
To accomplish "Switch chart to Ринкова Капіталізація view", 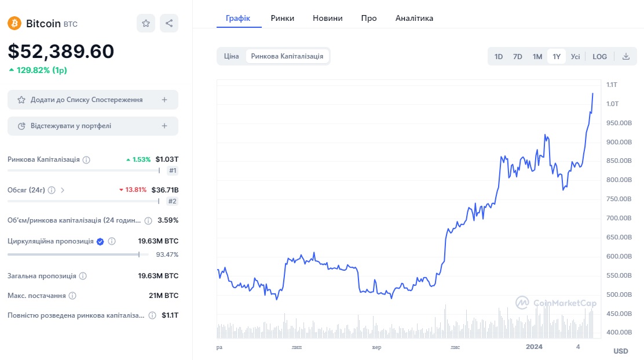I will tap(287, 56).
